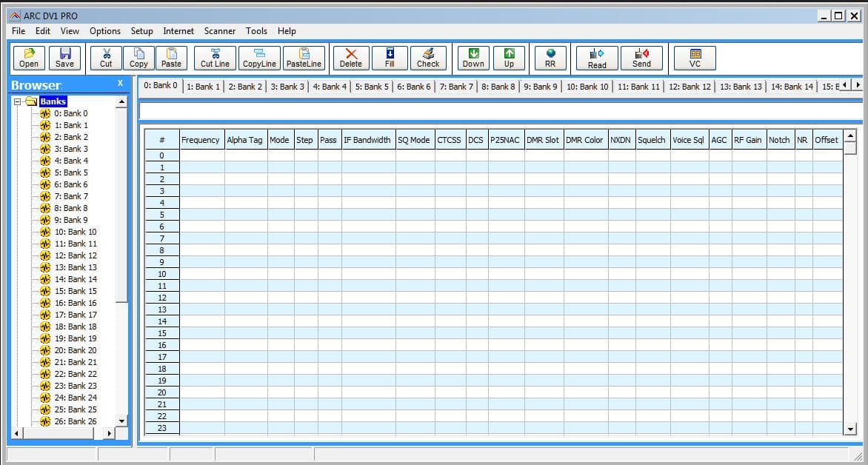Screen dimensions: 868x465
Task: Click the Fill toolbar icon
Action: tap(390, 58)
